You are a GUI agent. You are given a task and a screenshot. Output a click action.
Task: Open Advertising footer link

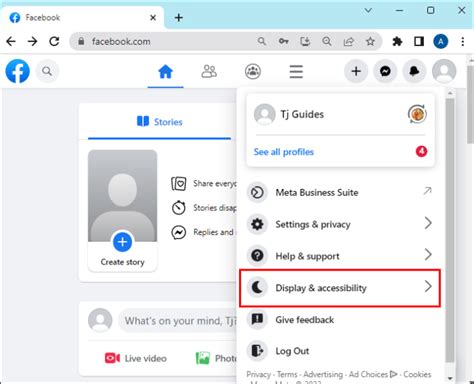(x=323, y=374)
